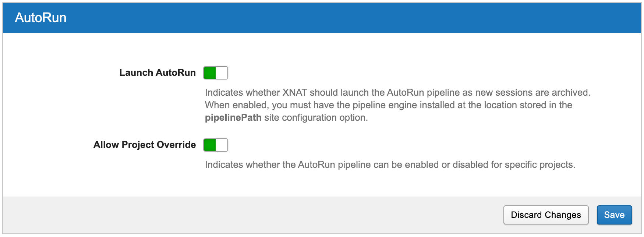
Task: Click the Allow Project Override label
Action: (145, 145)
